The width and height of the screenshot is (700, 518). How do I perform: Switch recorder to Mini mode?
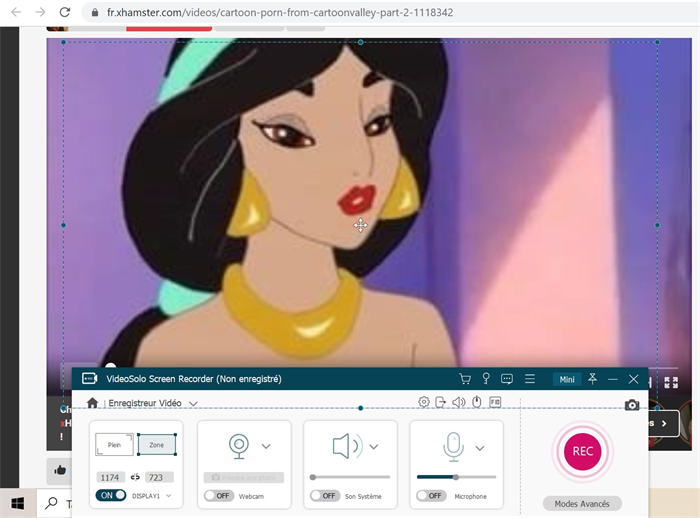click(567, 379)
